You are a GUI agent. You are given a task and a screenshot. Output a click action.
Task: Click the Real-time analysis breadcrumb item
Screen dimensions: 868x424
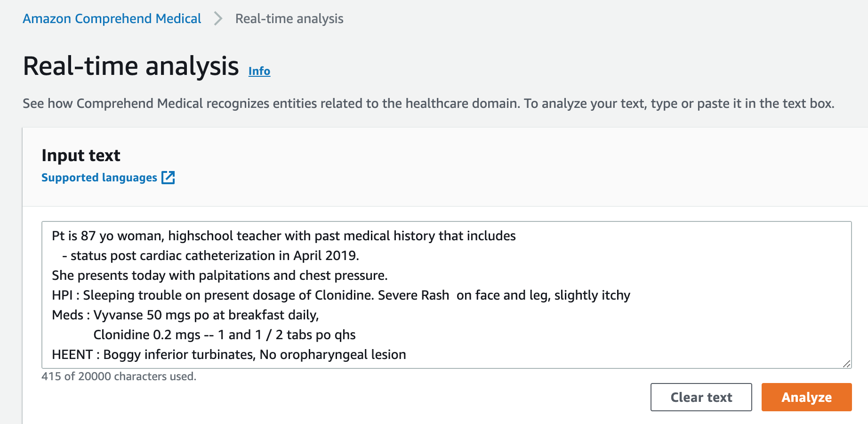(x=289, y=18)
